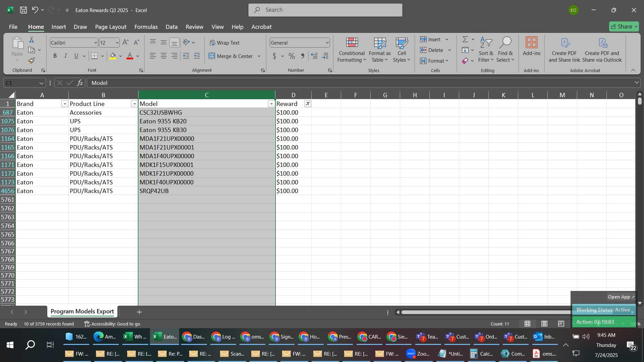
Task: Click the yellow fill color swatch
Action: click(x=113, y=56)
